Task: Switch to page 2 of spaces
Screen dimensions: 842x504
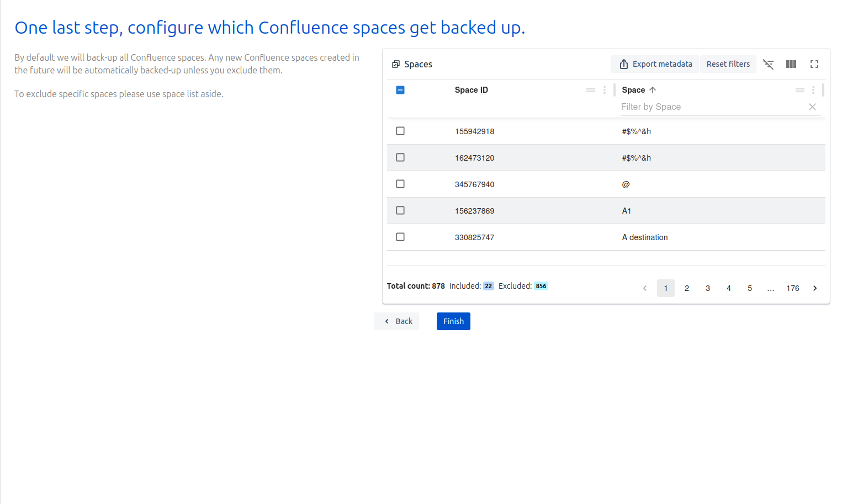Action: coord(687,288)
